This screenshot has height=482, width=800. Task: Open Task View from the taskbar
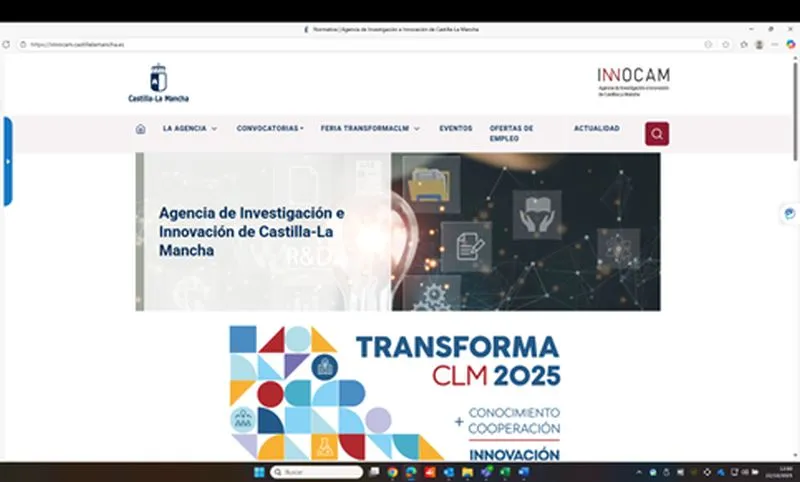pyautogui.click(x=374, y=472)
